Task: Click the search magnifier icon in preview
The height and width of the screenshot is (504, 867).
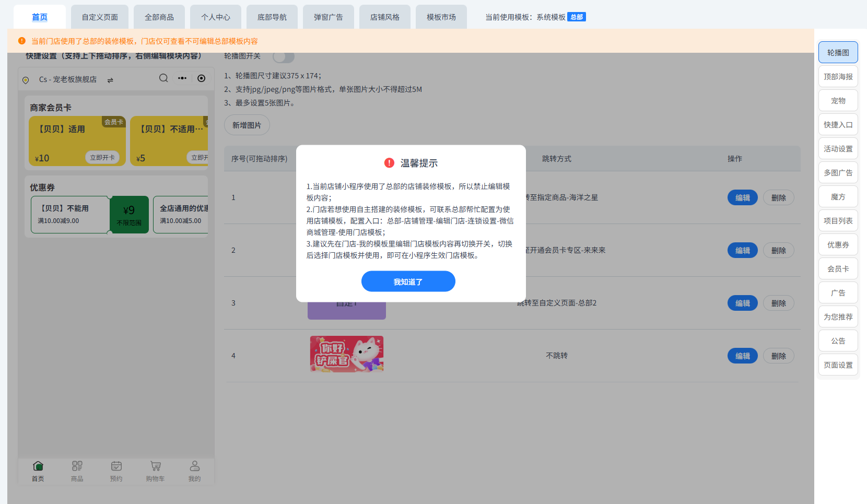Action: (163, 78)
